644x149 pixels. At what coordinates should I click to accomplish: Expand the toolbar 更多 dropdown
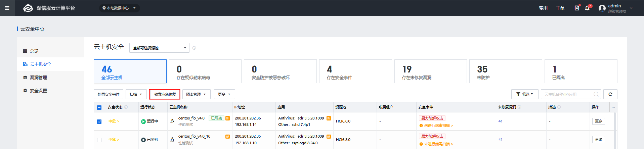(224, 94)
